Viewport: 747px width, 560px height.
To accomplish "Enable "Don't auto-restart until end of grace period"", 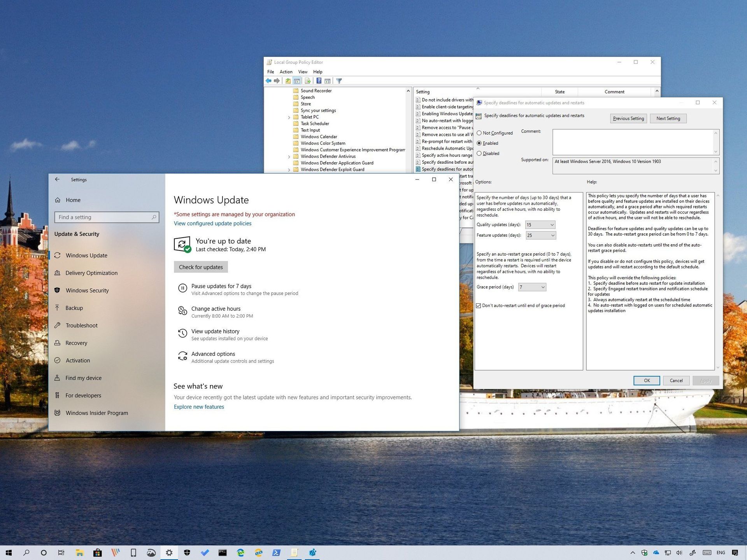I will (479, 306).
